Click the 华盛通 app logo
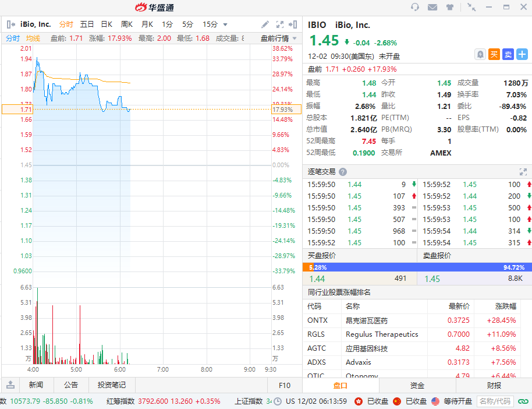The image size is (532, 409). [x=154, y=7]
